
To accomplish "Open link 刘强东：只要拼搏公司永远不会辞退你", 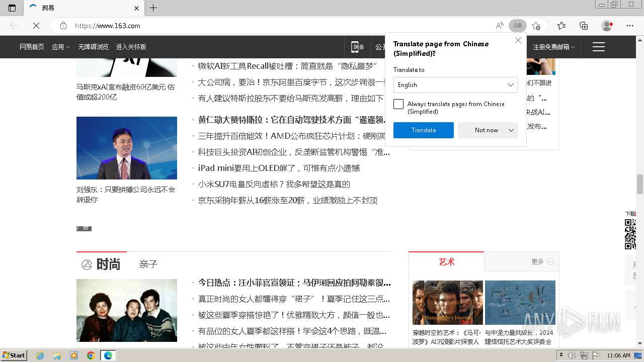I will coord(126,195).
